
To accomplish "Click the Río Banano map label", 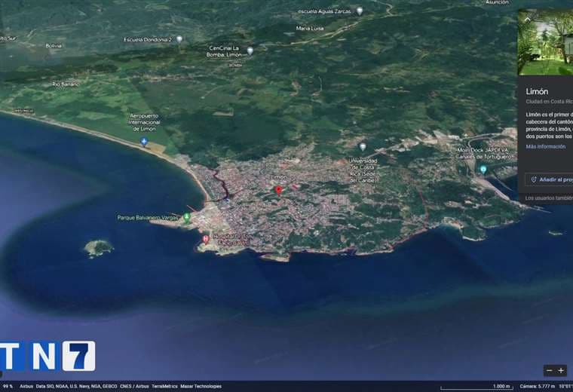I will coord(66,84).
